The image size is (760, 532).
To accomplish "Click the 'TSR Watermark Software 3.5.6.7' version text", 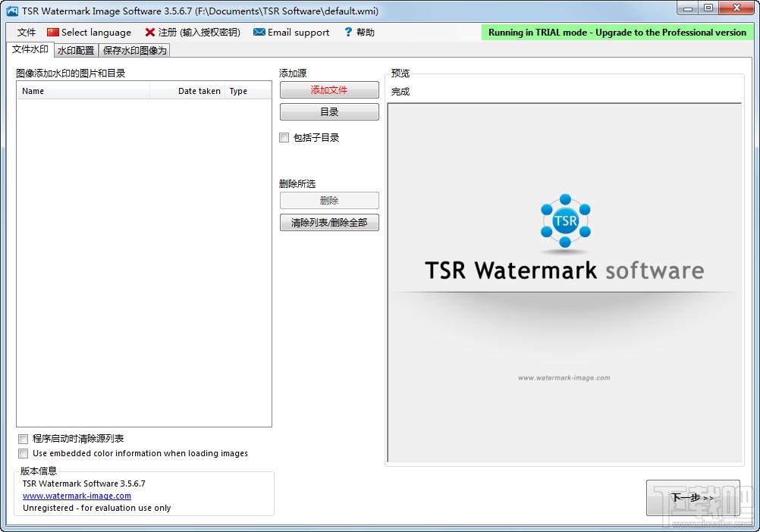I will coord(84,483).
